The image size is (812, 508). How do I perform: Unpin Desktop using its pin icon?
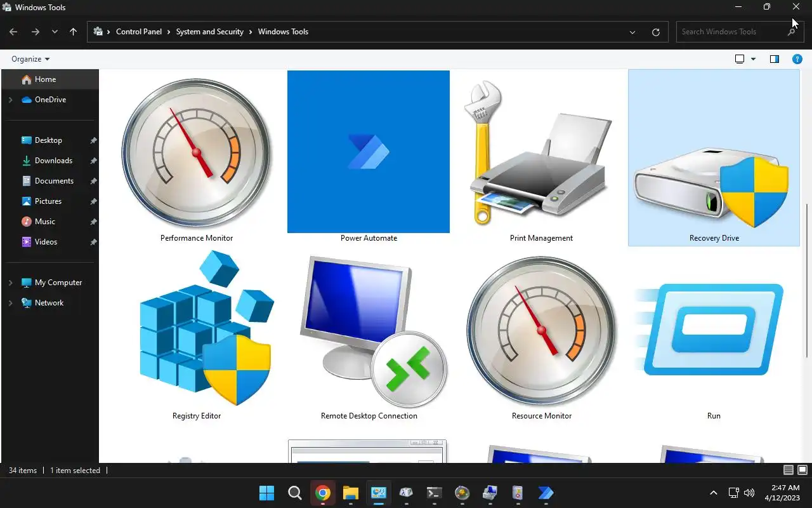93,140
